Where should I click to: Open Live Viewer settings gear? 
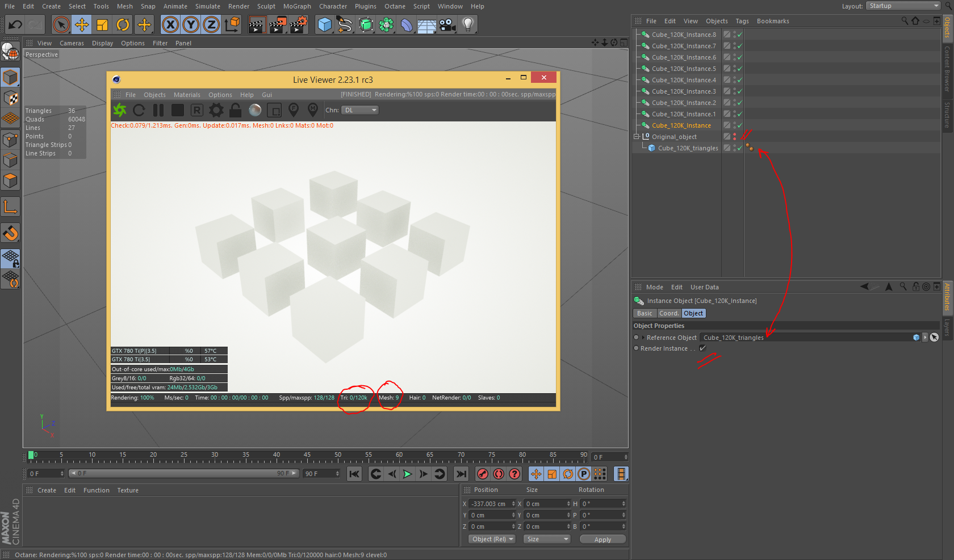point(216,110)
